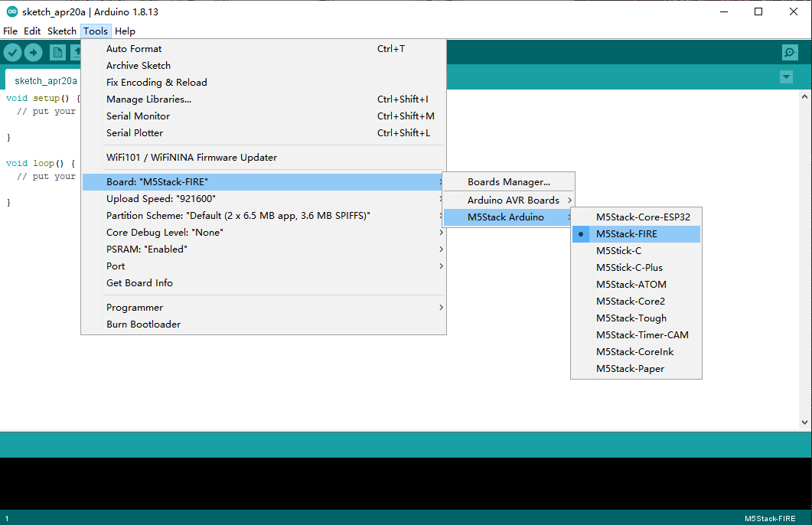Open the File menu
Image resolution: width=812 pixels, height=525 pixels.
pos(10,31)
